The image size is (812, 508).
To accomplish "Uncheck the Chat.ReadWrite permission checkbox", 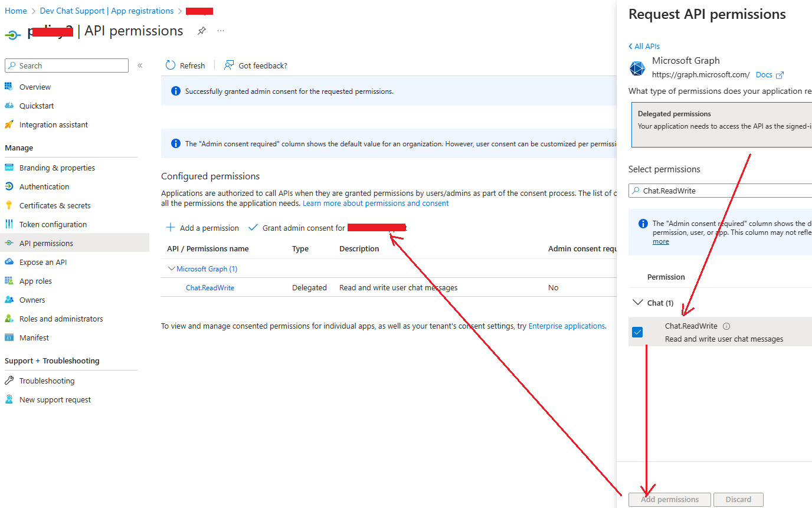I will click(637, 332).
